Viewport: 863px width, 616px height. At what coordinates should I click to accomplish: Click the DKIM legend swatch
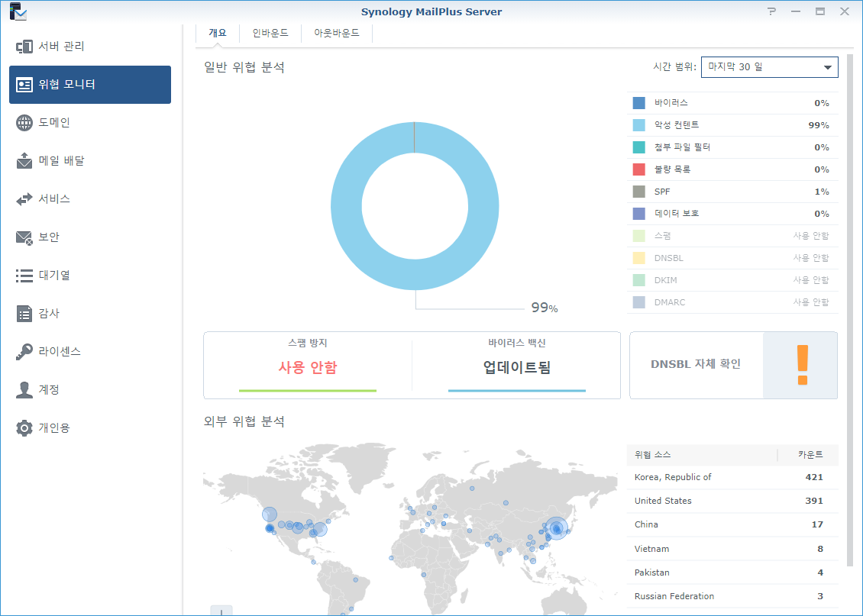coord(639,280)
